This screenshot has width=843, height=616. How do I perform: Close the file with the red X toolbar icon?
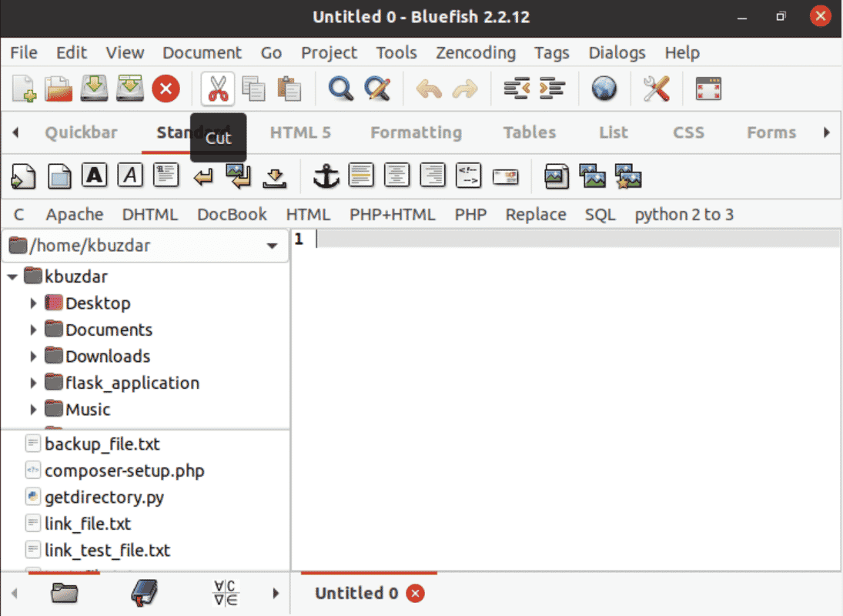point(166,89)
